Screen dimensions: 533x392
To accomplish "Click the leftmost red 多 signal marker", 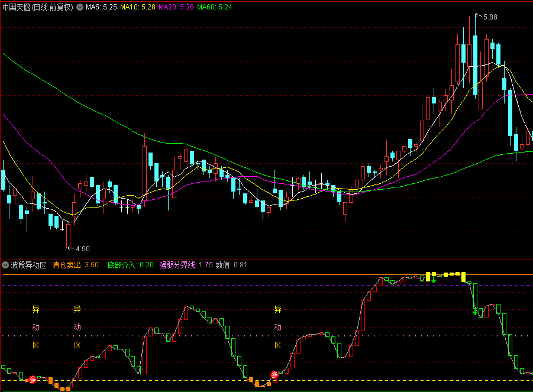I will 33,380.
